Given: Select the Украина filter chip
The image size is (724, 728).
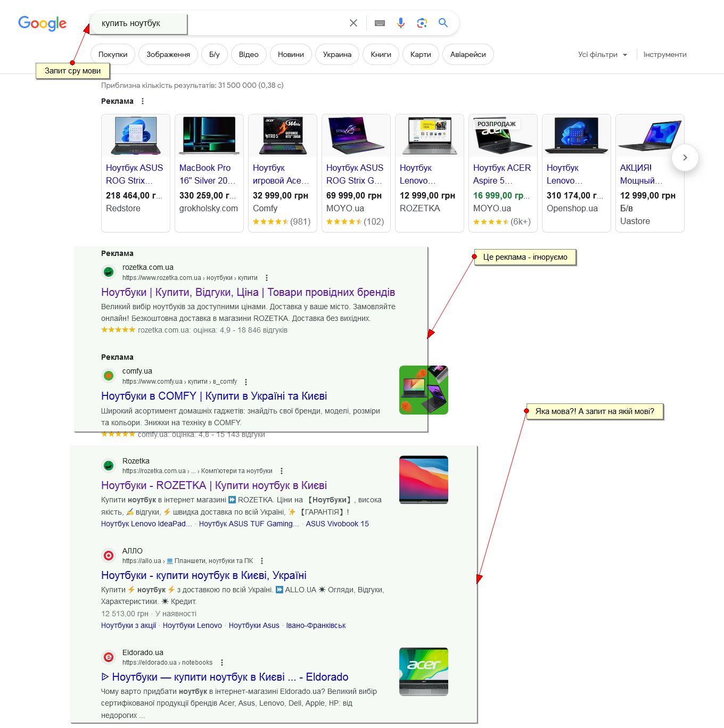Looking at the screenshot, I should (337, 54).
